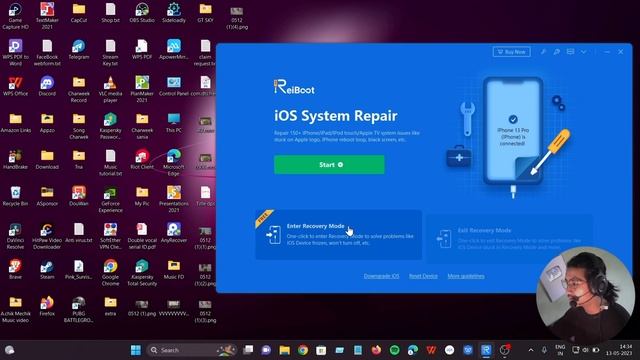Select the Amazon Links folder on desktop

[x=16, y=123]
